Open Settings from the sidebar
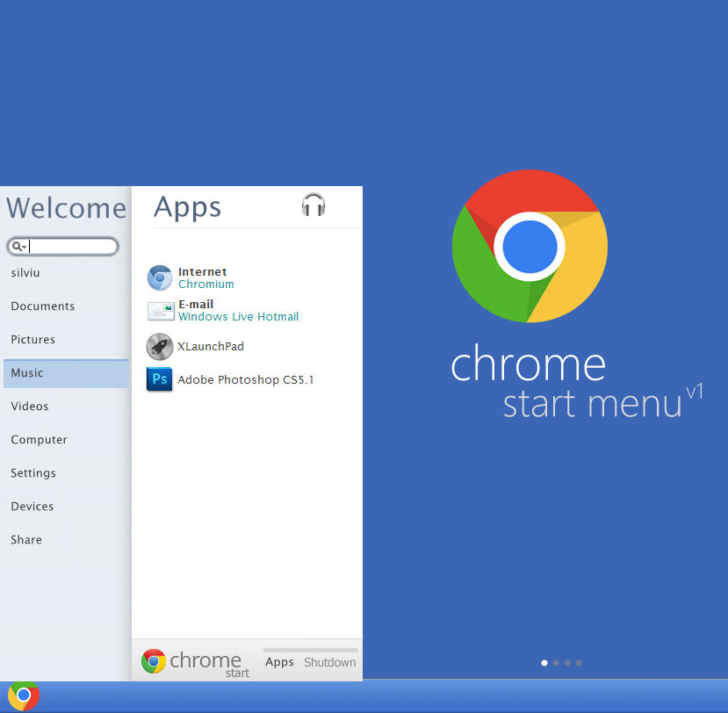Screen dimensions: 728x713 32,472
